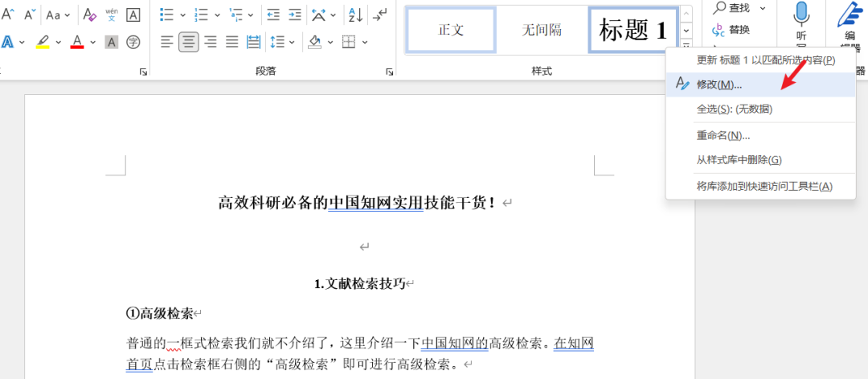Open font dialog launcher
The width and height of the screenshot is (868, 379).
[x=143, y=72]
